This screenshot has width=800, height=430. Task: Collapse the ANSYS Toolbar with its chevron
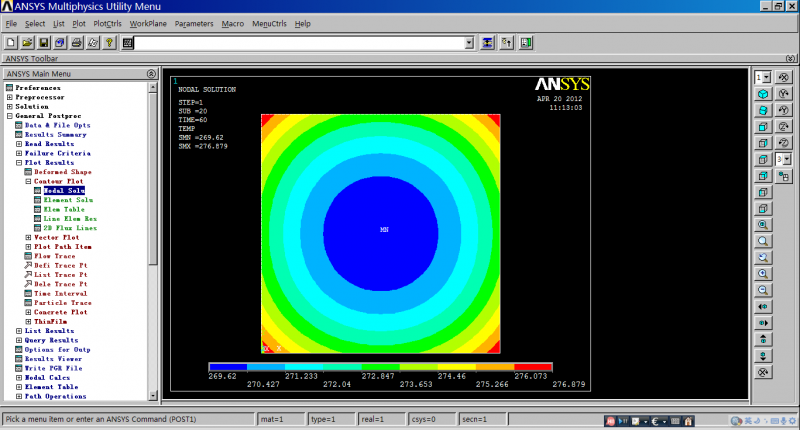click(790, 58)
